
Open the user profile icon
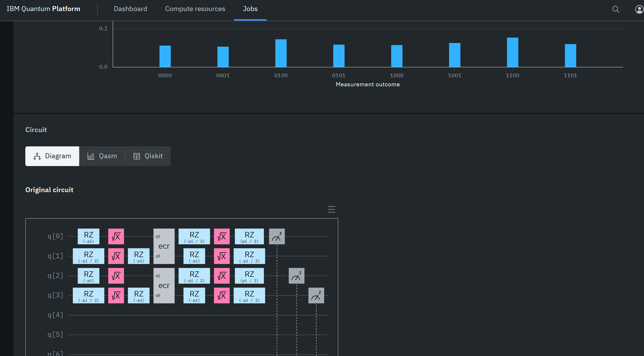pos(639,10)
